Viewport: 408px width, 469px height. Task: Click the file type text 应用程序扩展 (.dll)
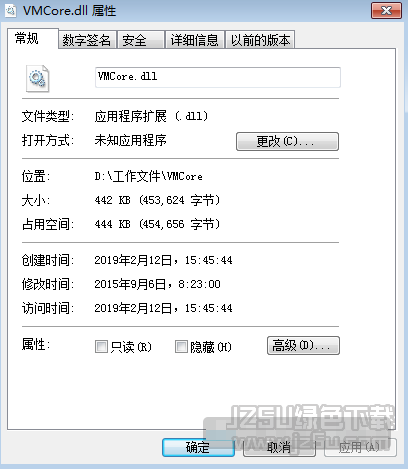pos(151,116)
